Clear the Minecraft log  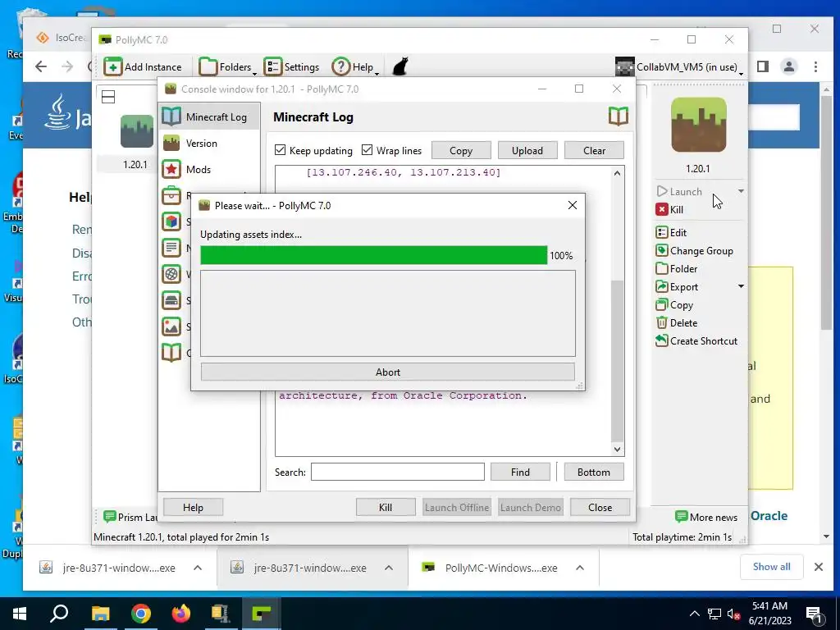click(594, 151)
